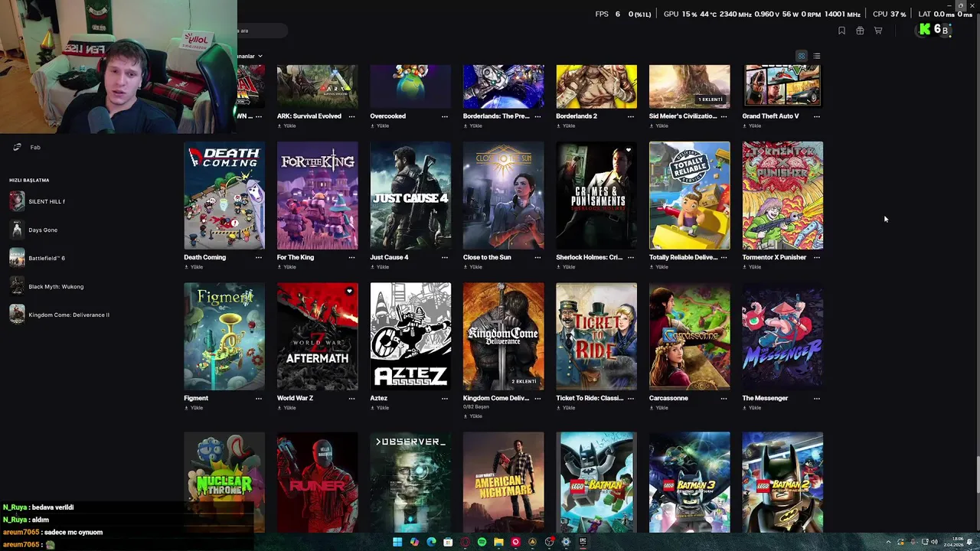Open the more options menu for Just Cause 4
This screenshot has height=551, width=980.
445,257
